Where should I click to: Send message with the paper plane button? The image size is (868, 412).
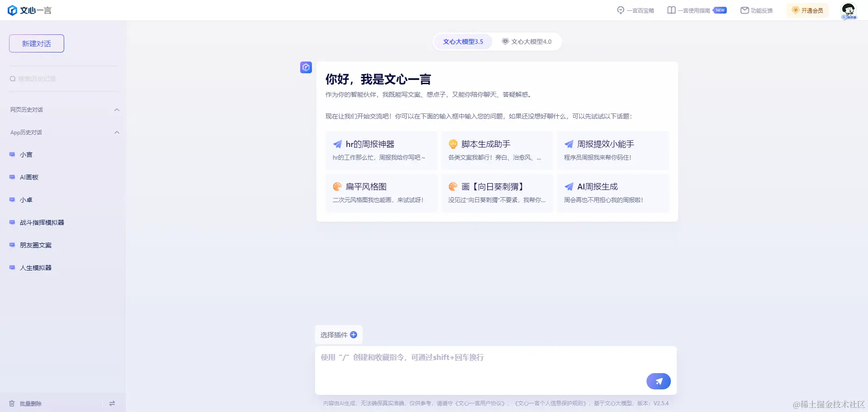point(659,381)
